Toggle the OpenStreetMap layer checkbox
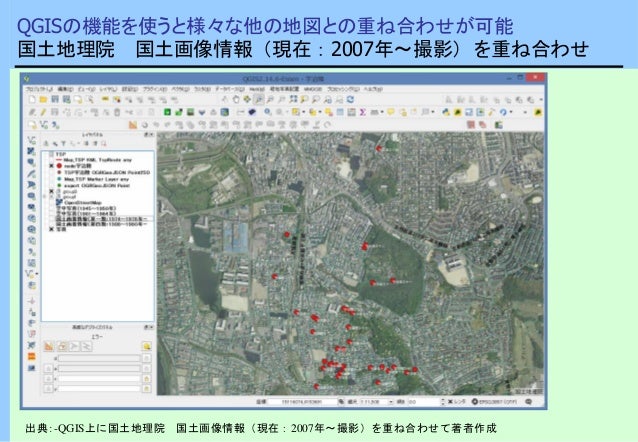 point(52,202)
